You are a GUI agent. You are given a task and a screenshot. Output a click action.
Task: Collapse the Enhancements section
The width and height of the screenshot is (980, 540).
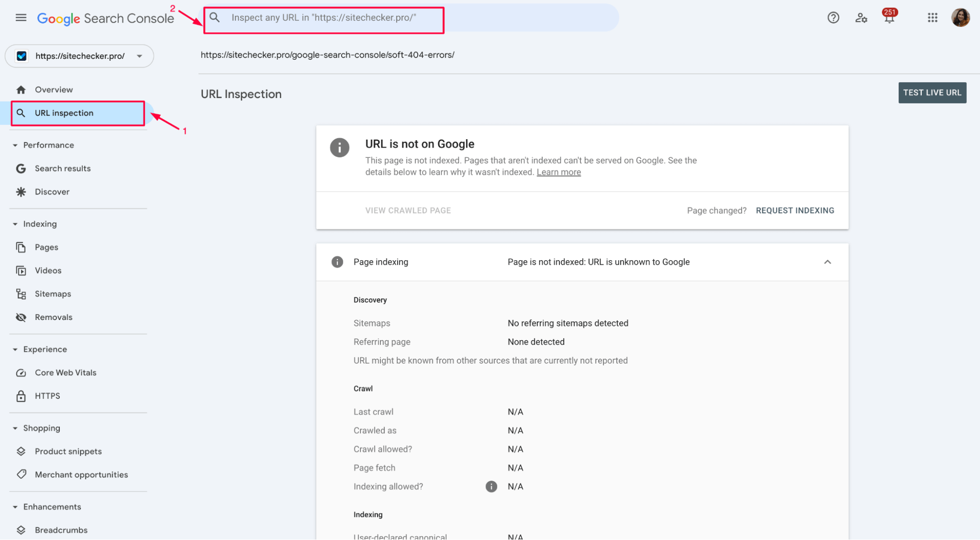coord(15,507)
